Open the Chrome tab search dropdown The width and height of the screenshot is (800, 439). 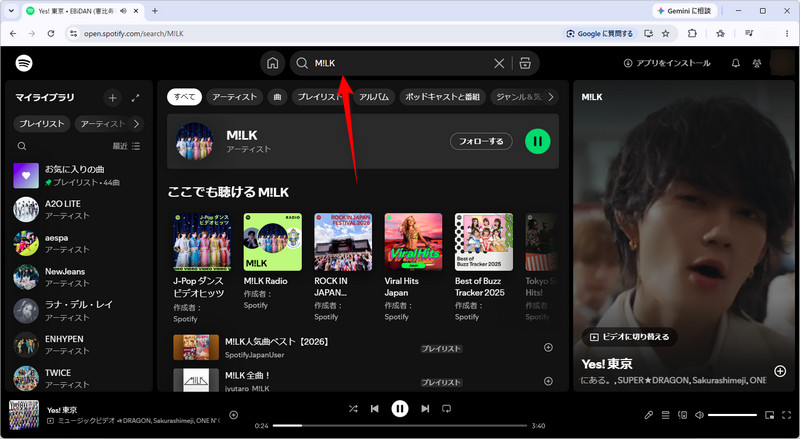point(11,11)
